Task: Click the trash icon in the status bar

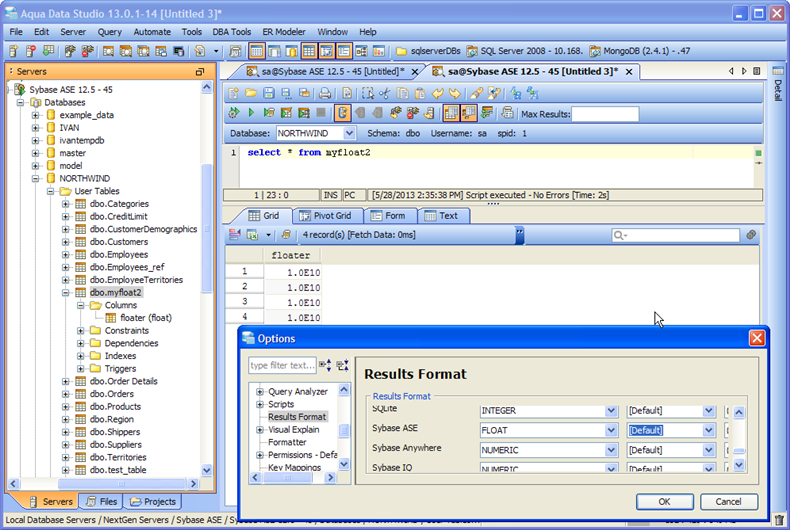Action: coord(779,520)
